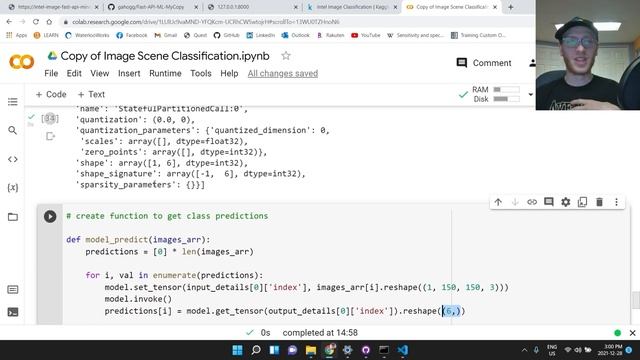Viewport: 640px width, 360px height.
Task: Add a comment on the cell from toolbar
Action: pyautogui.click(x=549, y=202)
